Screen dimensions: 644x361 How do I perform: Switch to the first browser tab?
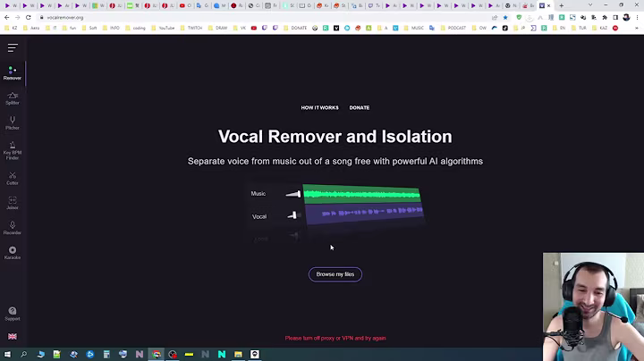point(10,5)
